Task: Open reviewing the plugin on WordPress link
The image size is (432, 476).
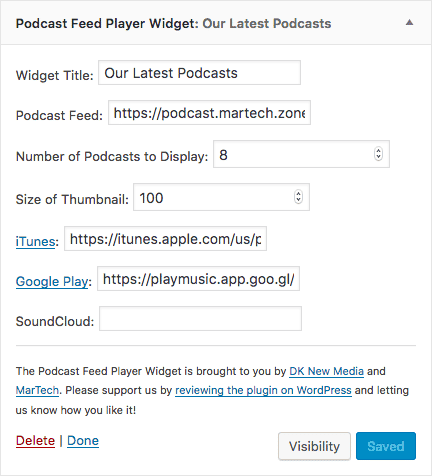Action: [x=263, y=390]
